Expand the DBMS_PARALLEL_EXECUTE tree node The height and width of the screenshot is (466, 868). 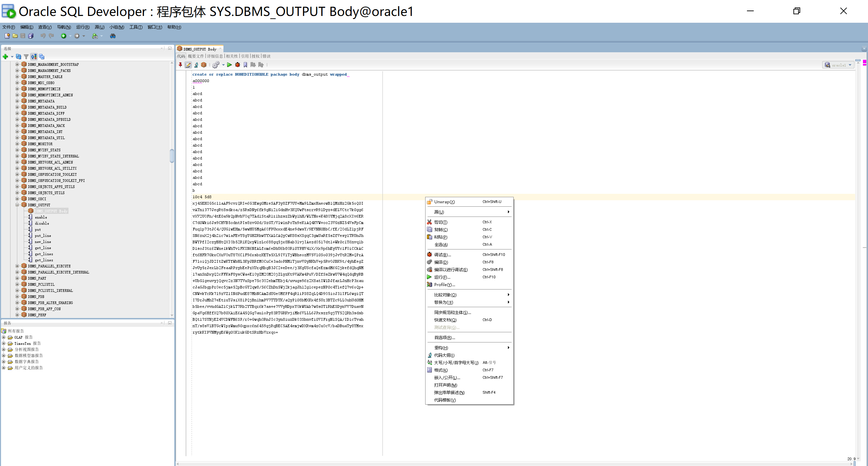[17, 266]
